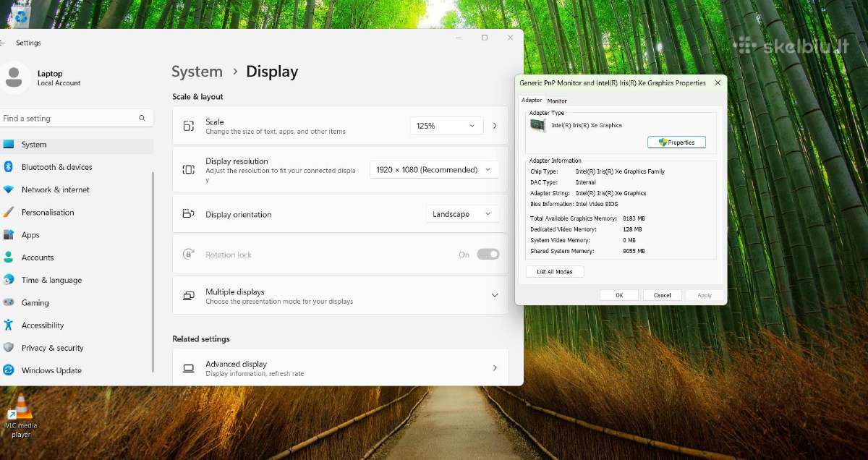Click the "Scale & layout" heading
This screenshot has height=460, width=868.
pos(197,97)
